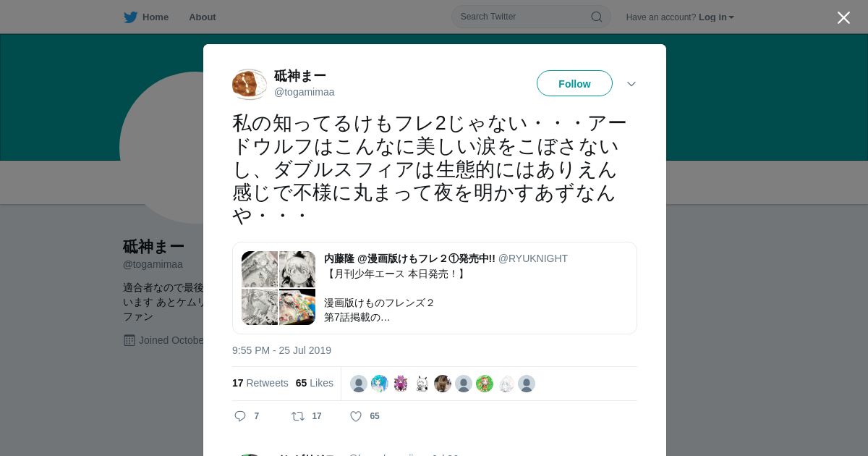The image size is (868, 456).
Task: Open the About menu item
Action: [203, 17]
